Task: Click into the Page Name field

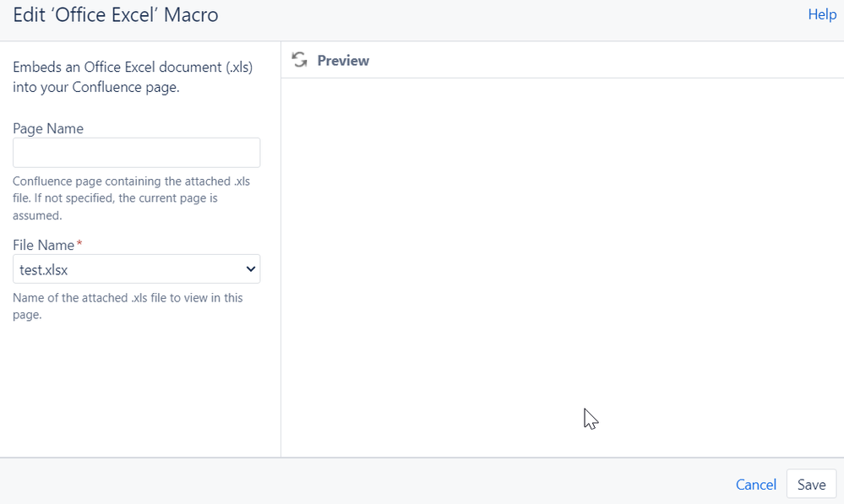Action: pyautogui.click(x=136, y=153)
